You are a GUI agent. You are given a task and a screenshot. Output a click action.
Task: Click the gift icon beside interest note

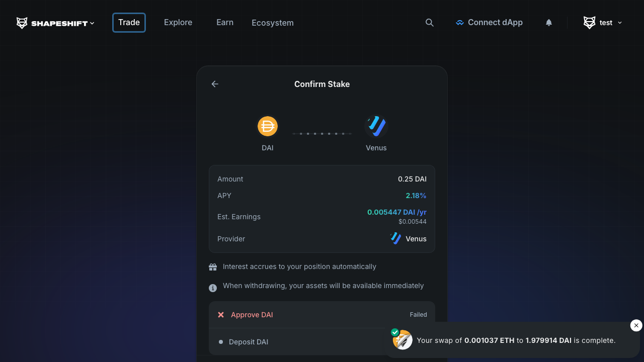213,267
